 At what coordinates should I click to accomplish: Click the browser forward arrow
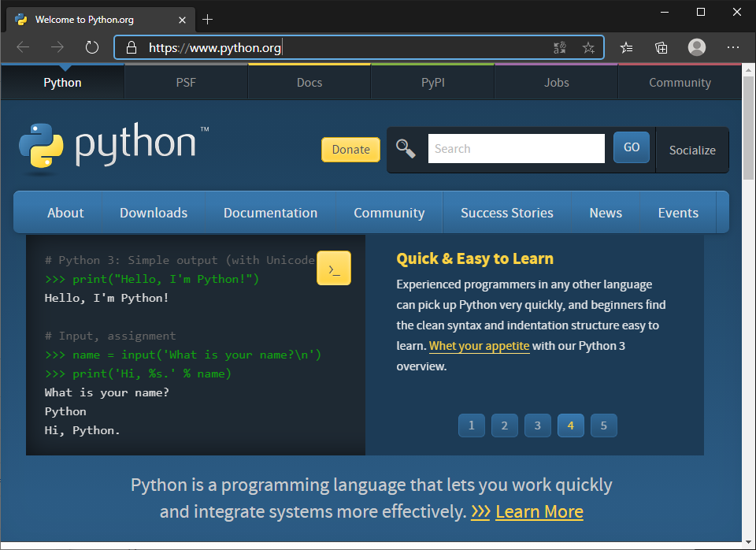point(57,47)
